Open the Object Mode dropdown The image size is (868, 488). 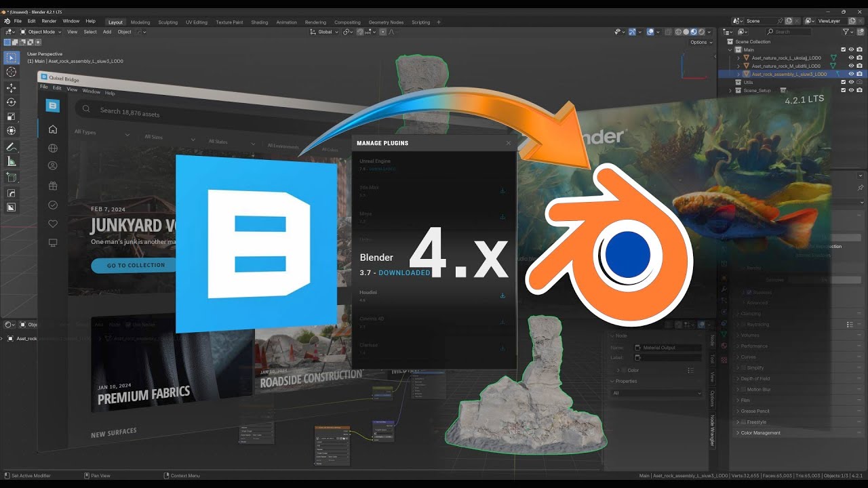[x=41, y=32]
